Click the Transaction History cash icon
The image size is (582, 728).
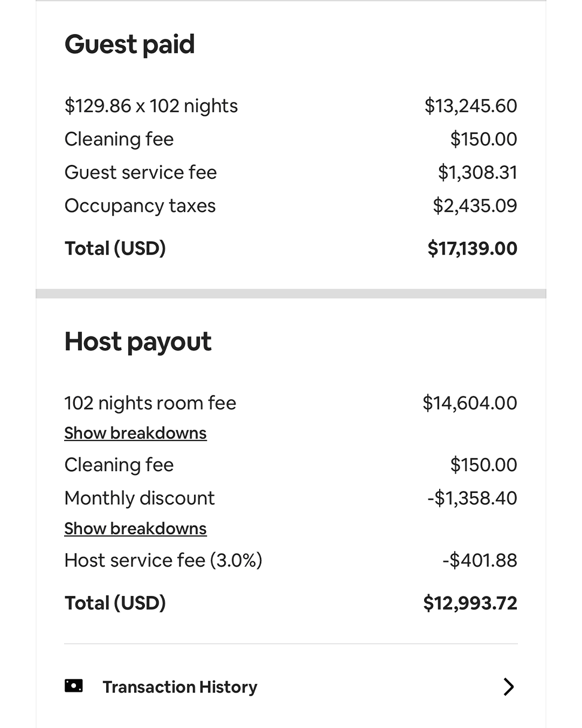pyautogui.click(x=74, y=686)
